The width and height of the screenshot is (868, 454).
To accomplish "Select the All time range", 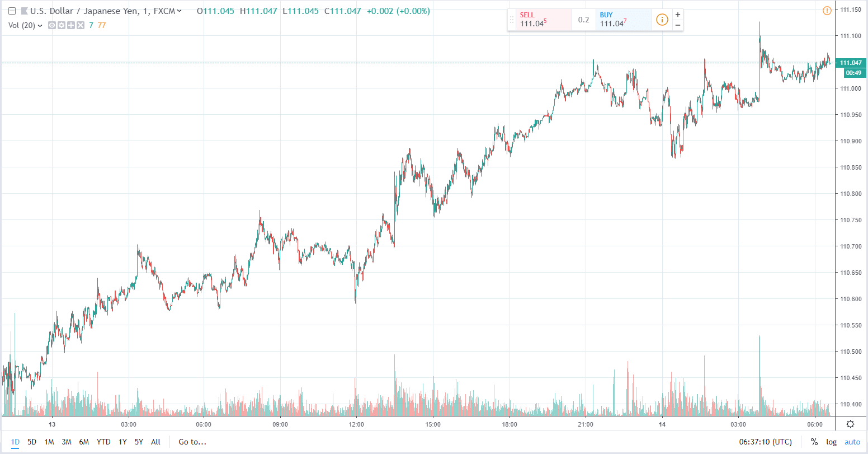I will [x=155, y=442].
